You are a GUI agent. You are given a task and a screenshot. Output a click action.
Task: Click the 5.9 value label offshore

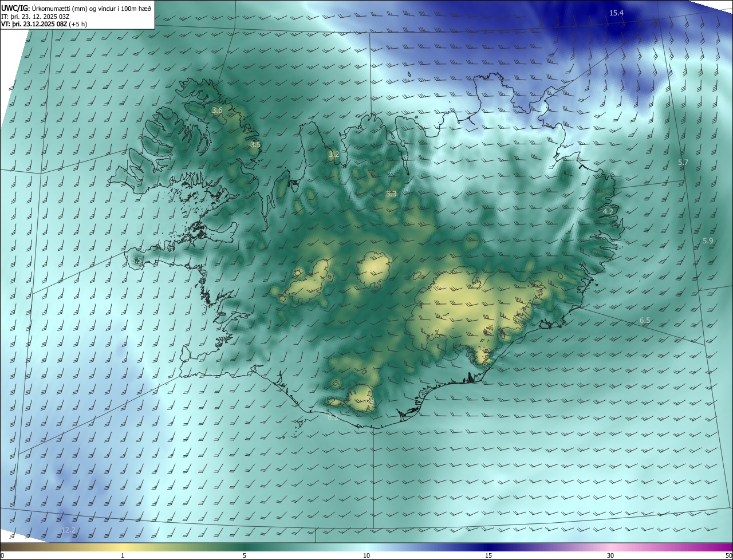coord(708,241)
